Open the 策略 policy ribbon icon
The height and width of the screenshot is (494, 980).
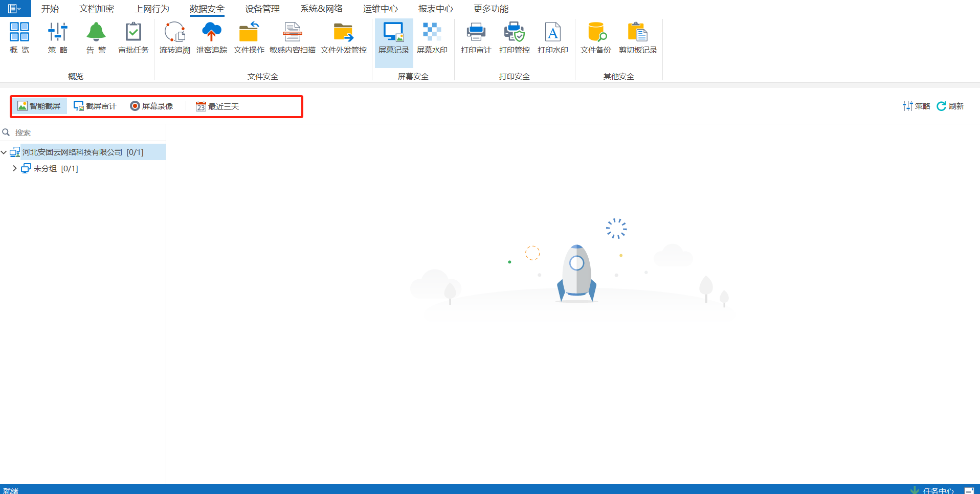58,38
